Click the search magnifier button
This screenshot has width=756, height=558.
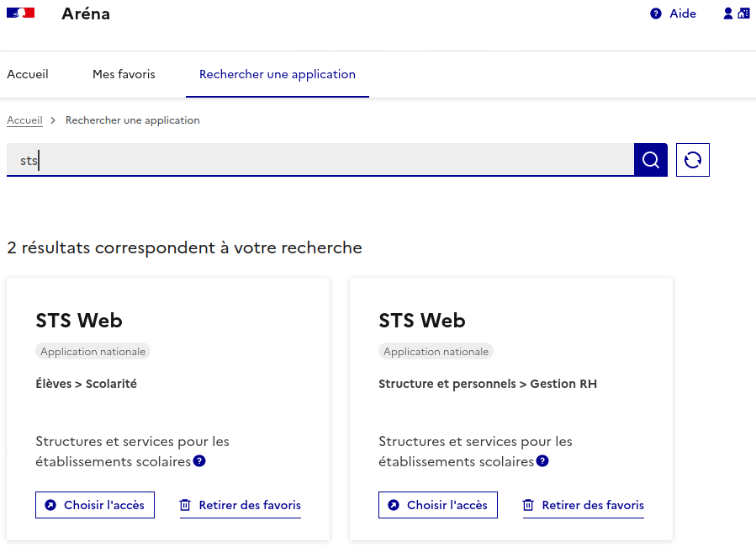[650, 160]
